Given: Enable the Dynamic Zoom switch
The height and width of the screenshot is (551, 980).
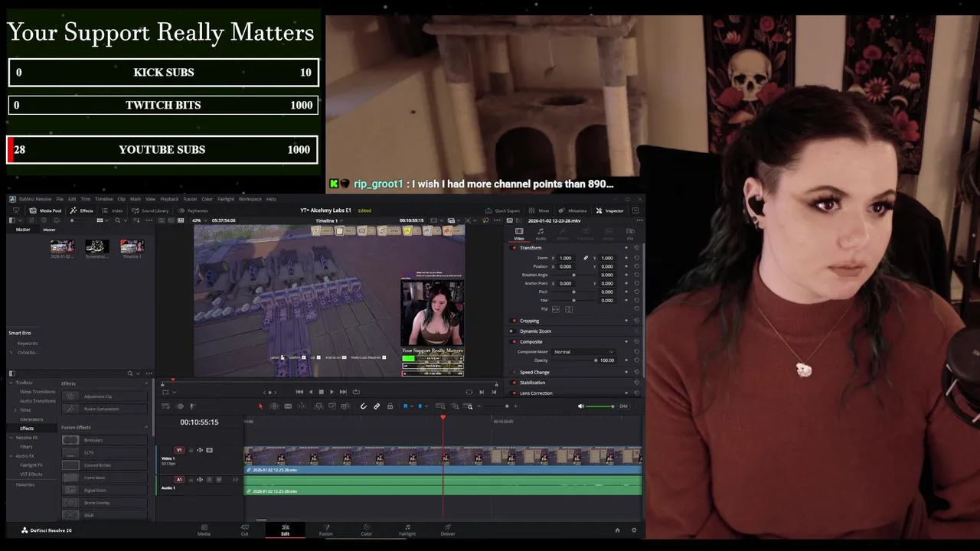Looking at the screenshot, I should [x=511, y=331].
